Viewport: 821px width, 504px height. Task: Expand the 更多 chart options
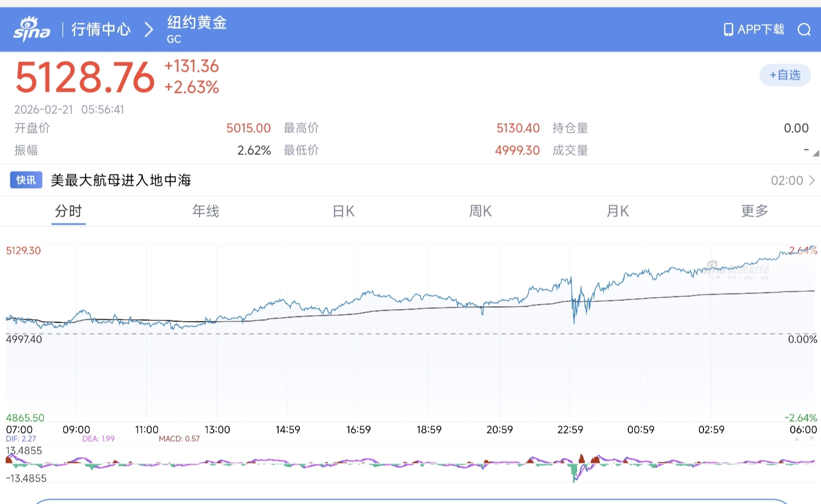754,212
